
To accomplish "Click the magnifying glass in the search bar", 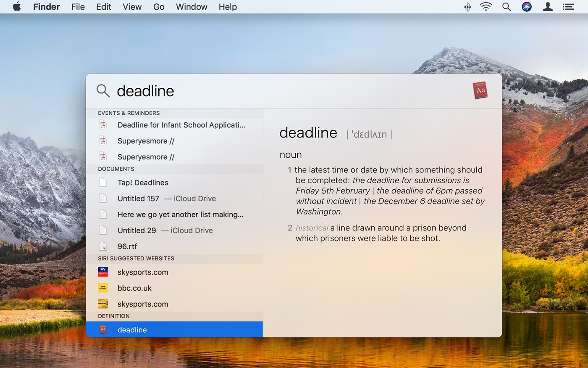I will pyautogui.click(x=103, y=91).
